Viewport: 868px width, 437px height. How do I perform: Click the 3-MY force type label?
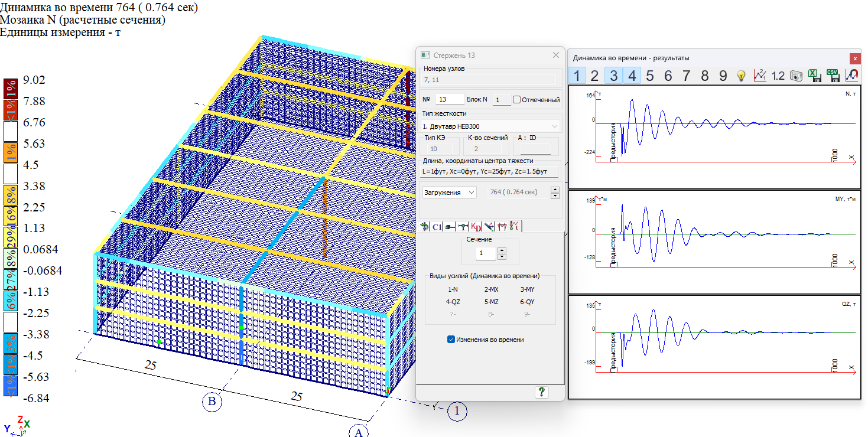527,289
